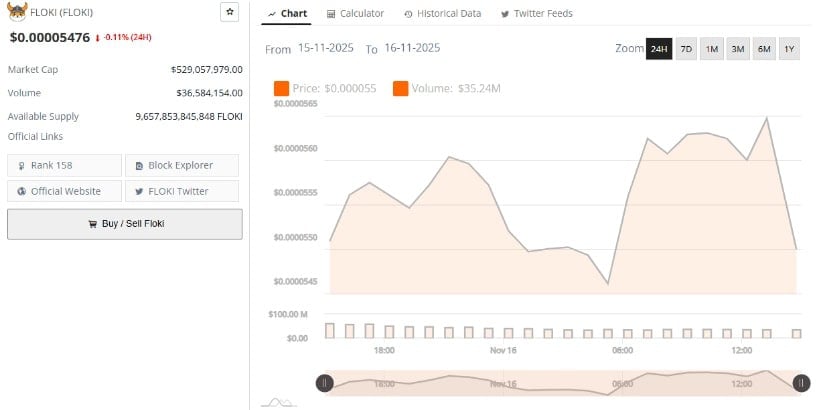
Task: Select the 6M zoom range
Action: click(x=764, y=49)
